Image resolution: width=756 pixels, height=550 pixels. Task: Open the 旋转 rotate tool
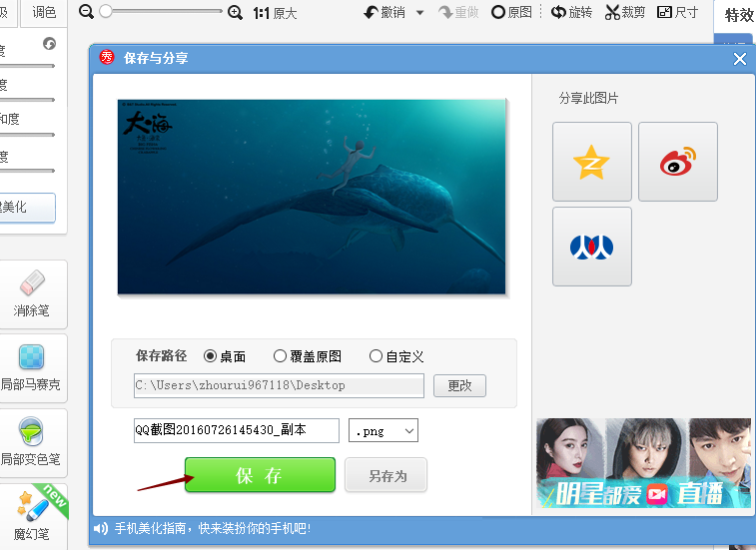click(571, 12)
